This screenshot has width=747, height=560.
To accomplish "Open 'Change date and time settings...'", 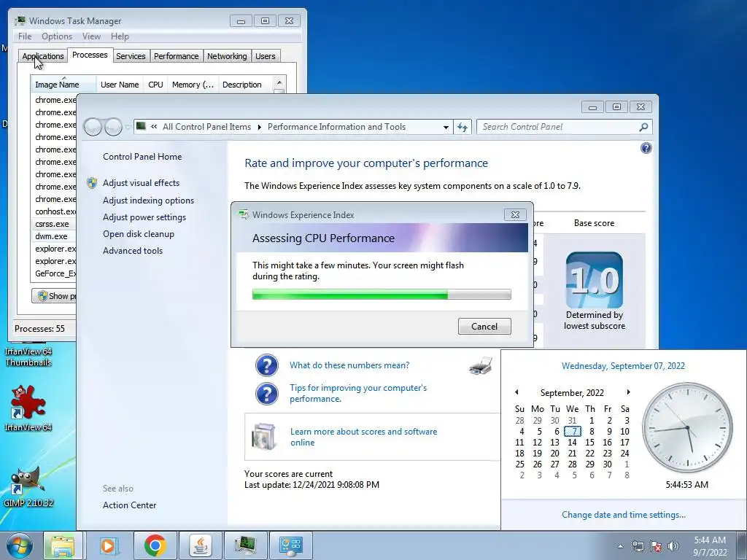I will 624,515.
